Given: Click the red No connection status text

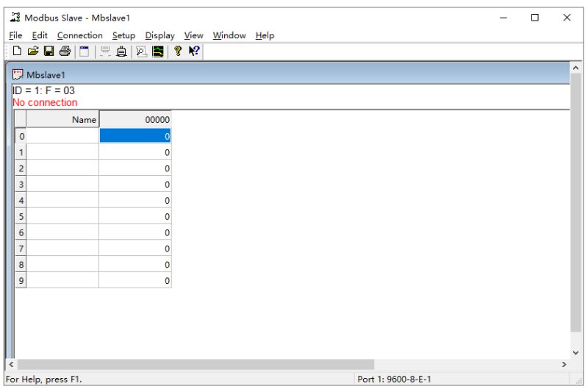Looking at the screenshot, I should pos(45,102).
